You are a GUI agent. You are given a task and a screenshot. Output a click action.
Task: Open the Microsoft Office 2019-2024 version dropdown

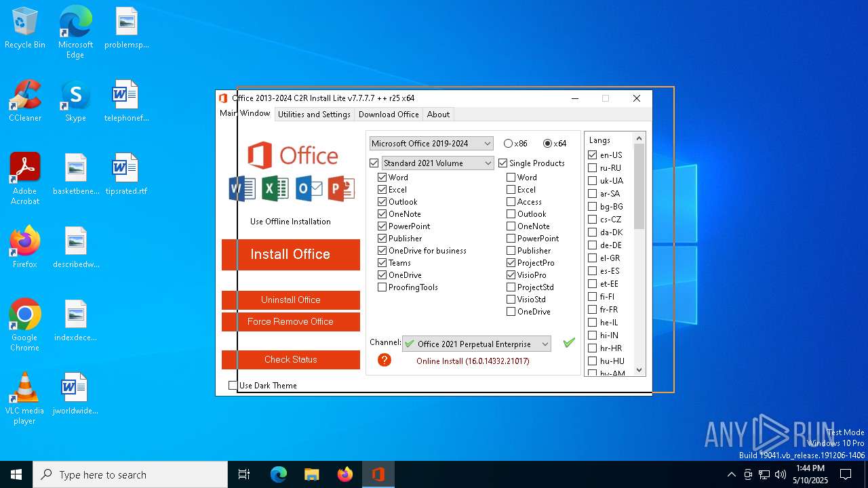431,144
